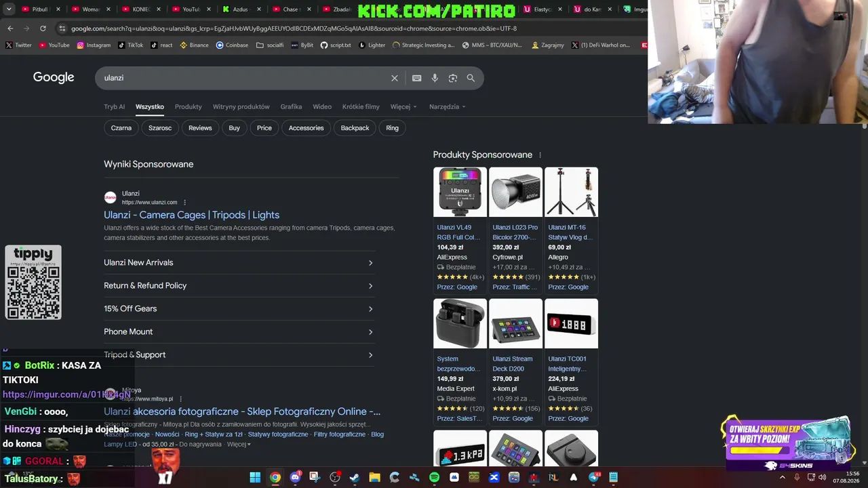
Task: Focus the Chrome address bar URL
Action: pos(294,28)
